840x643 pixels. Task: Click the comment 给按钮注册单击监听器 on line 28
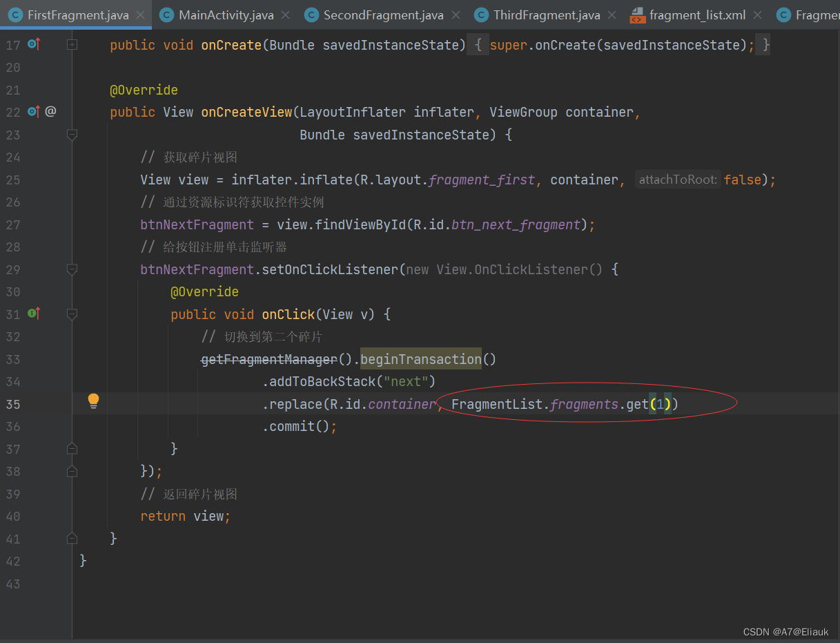click(x=225, y=247)
